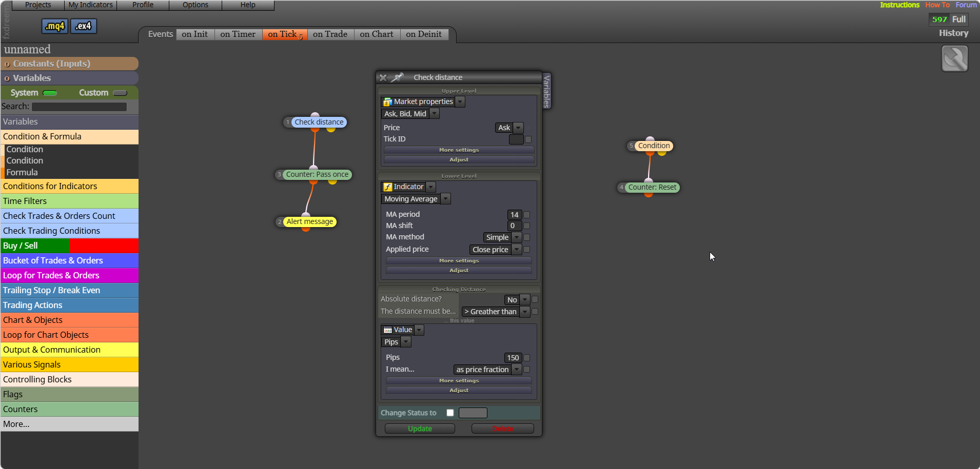The width and height of the screenshot is (980, 469).
Task: Edit the Pips 150 value field
Action: pyautogui.click(x=513, y=358)
